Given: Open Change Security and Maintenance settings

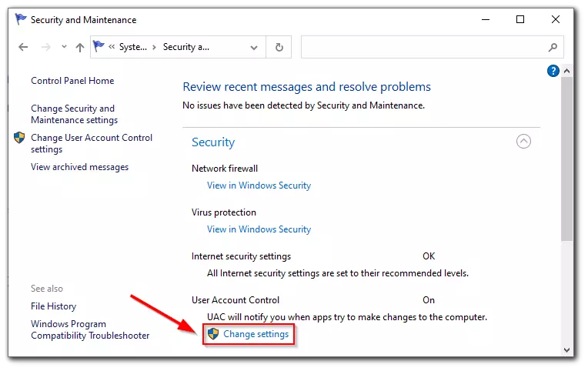Looking at the screenshot, I should (x=74, y=114).
